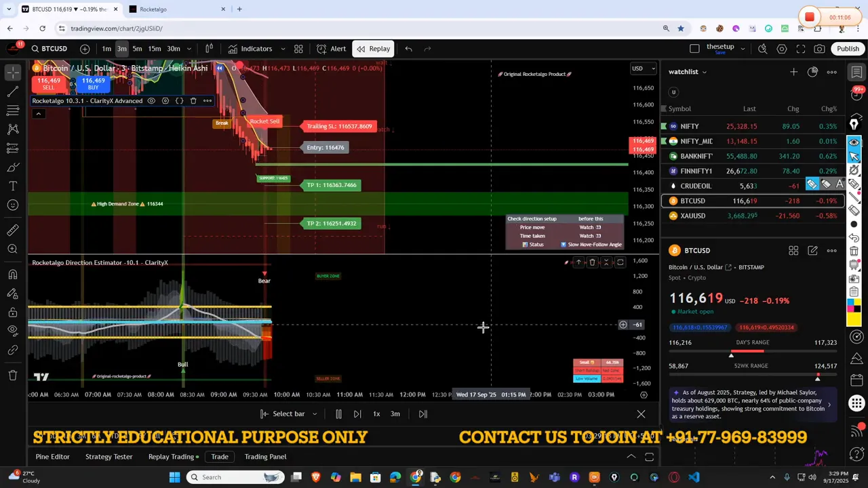Open the layout grid templates icon
Image resolution: width=868 pixels, height=488 pixels.
tap(298, 49)
